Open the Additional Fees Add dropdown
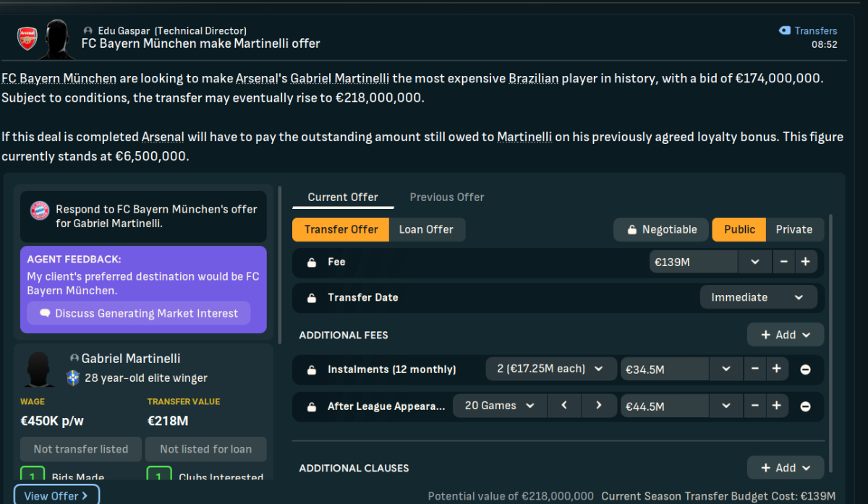The height and width of the screenshot is (504, 868). 786,335
